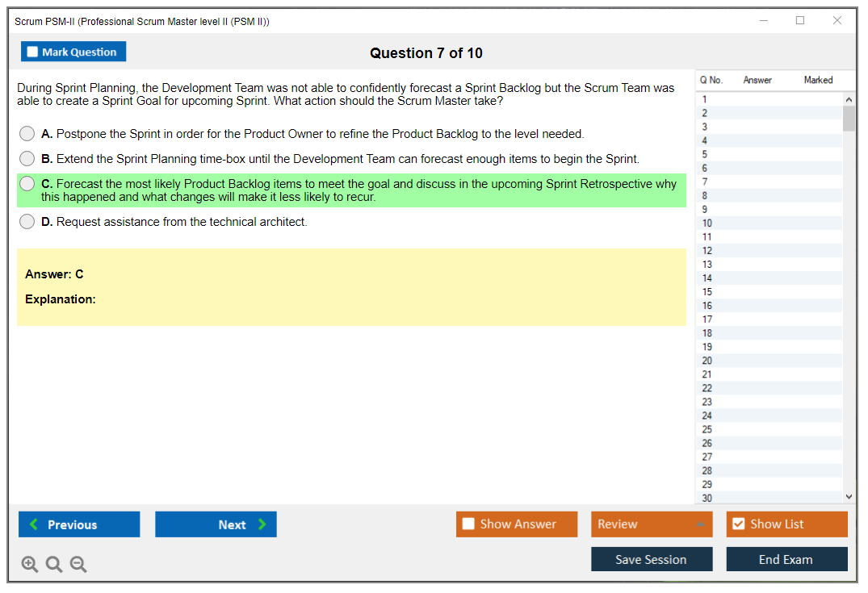Click the zoom out magnifier icon
868x593 pixels.
coord(78,565)
